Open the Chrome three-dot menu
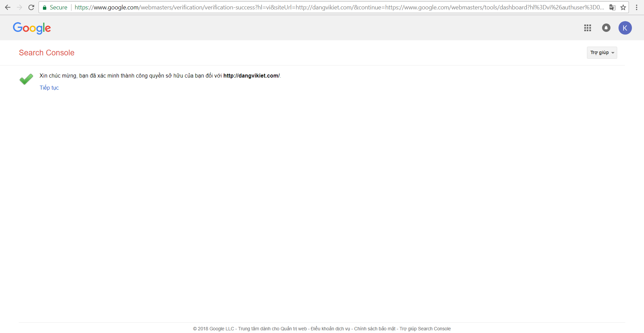This screenshot has width=644, height=333. [637, 7]
